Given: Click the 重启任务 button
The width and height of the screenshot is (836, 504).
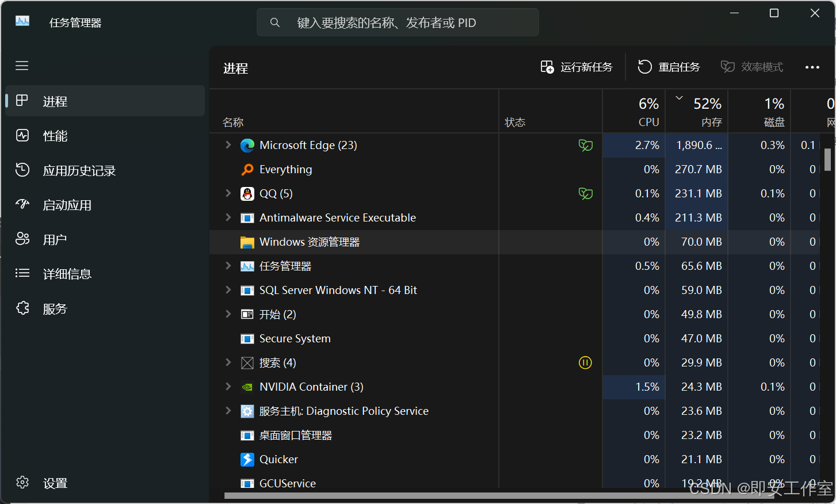Looking at the screenshot, I should tap(669, 67).
